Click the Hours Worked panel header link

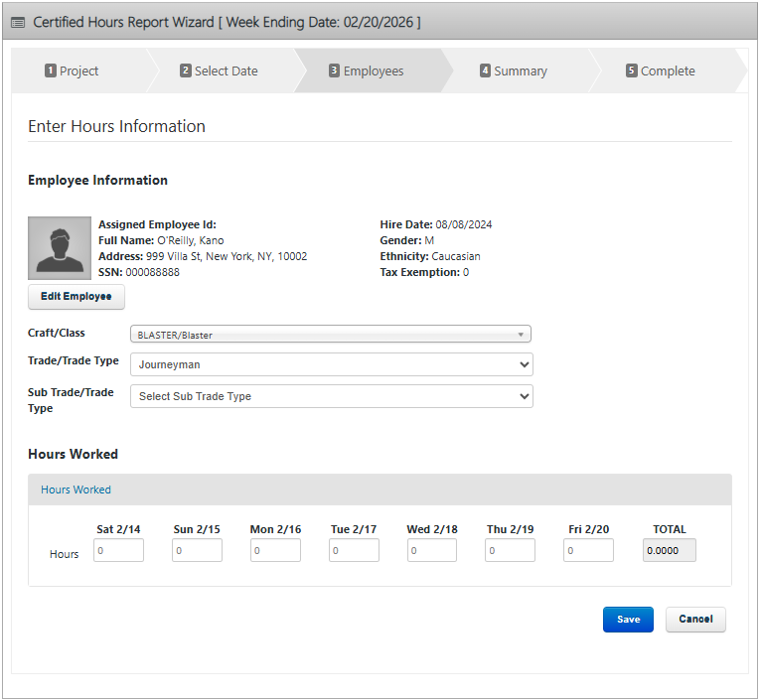click(x=76, y=490)
